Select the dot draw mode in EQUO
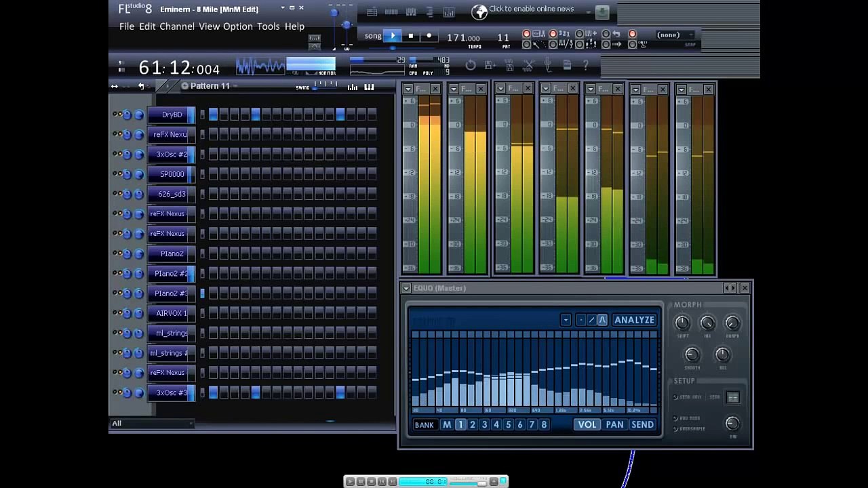868x488 pixels. 581,320
